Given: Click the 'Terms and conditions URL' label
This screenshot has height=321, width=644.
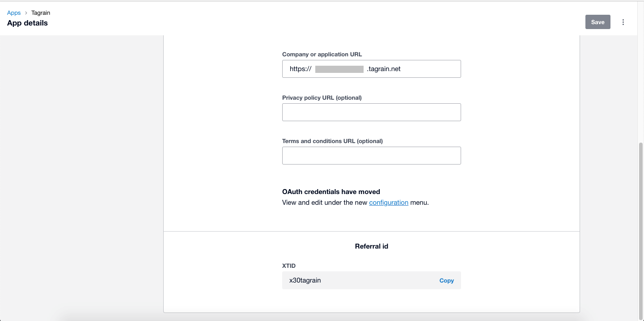Looking at the screenshot, I should (x=332, y=141).
